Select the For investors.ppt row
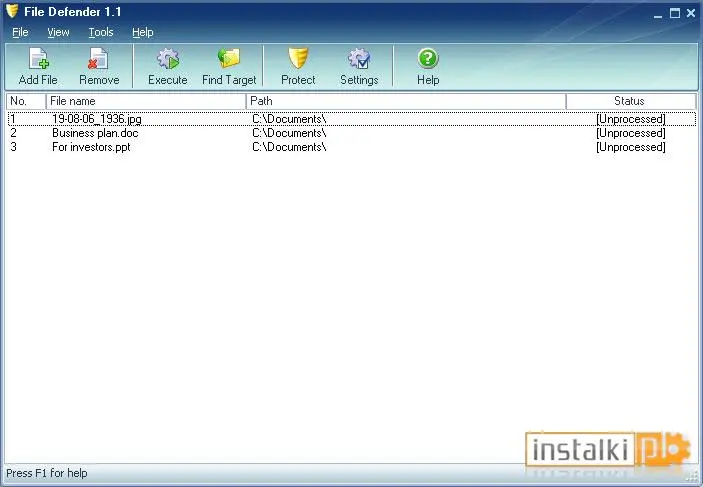The width and height of the screenshot is (703, 487). [352, 147]
